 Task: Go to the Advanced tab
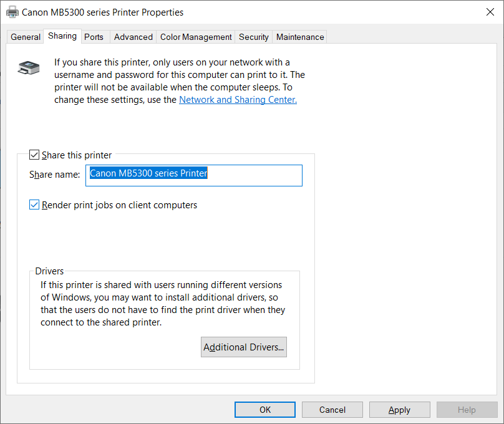tap(133, 37)
